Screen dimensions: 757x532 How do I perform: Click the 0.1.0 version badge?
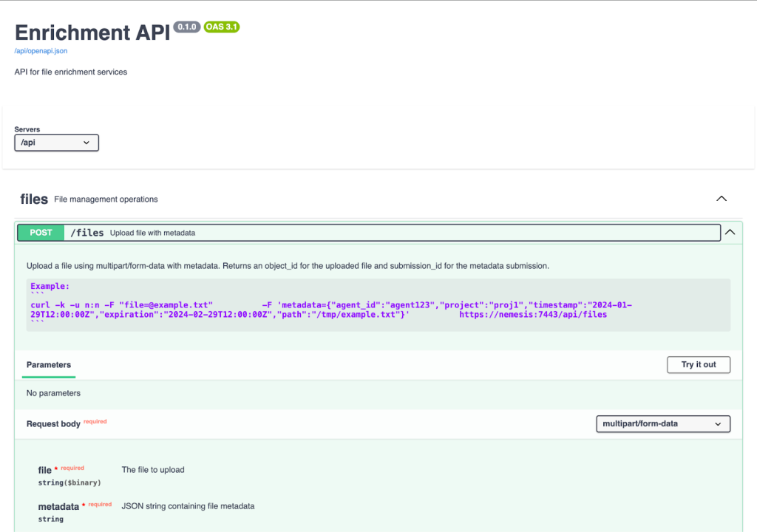pyautogui.click(x=186, y=27)
